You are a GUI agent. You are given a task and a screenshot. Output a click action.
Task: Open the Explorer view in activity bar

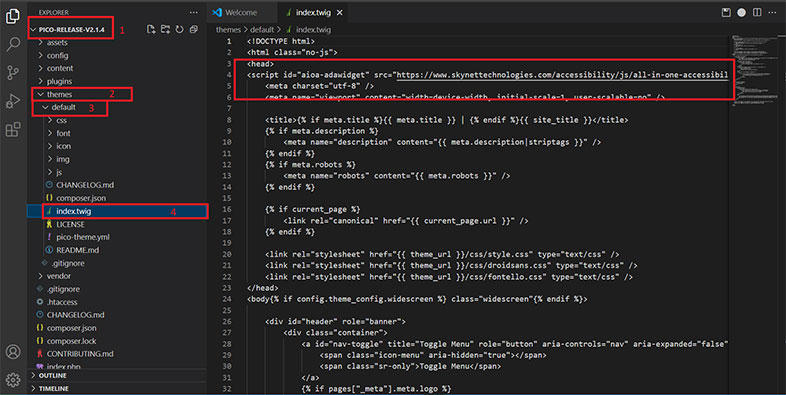13,16
